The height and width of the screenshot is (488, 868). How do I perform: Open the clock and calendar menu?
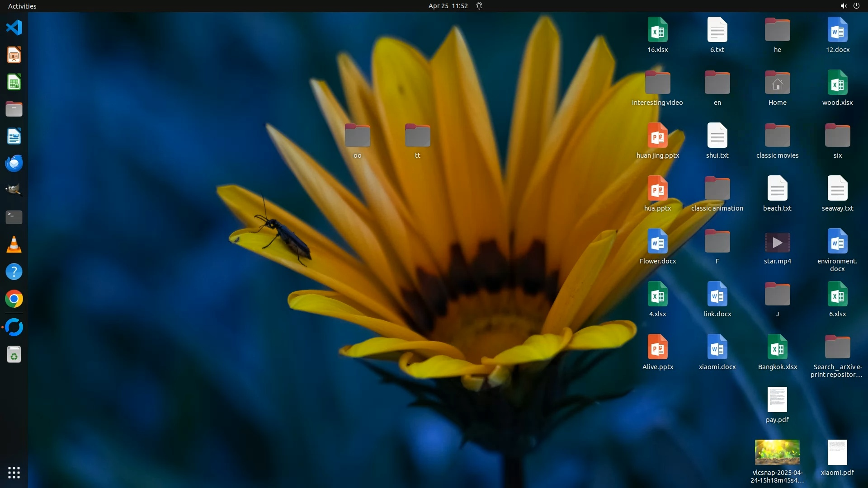coord(448,6)
